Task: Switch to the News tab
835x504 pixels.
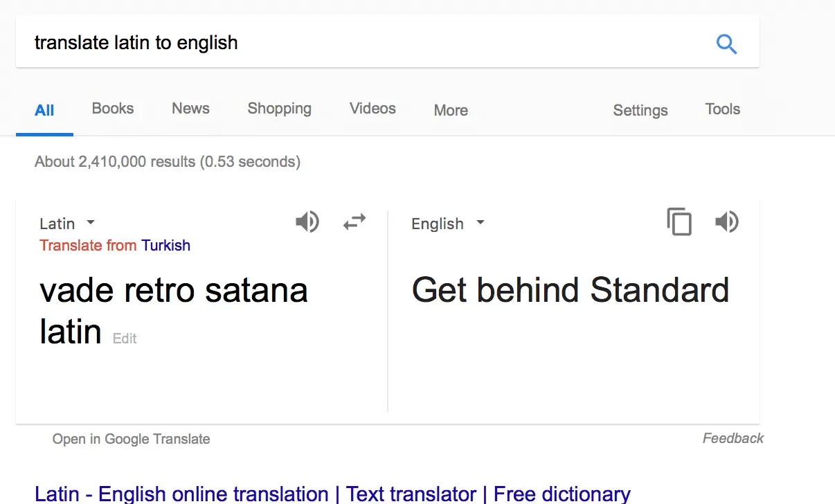Action: (190, 109)
